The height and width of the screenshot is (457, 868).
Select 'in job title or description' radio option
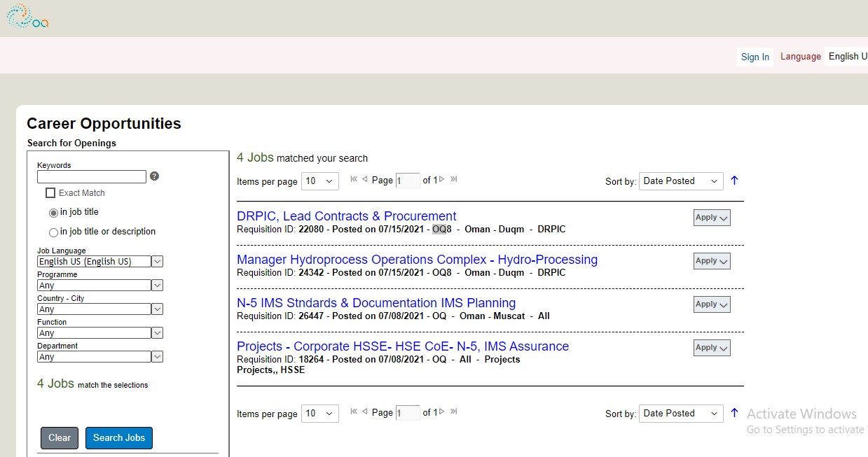pyautogui.click(x=53, y=232)
